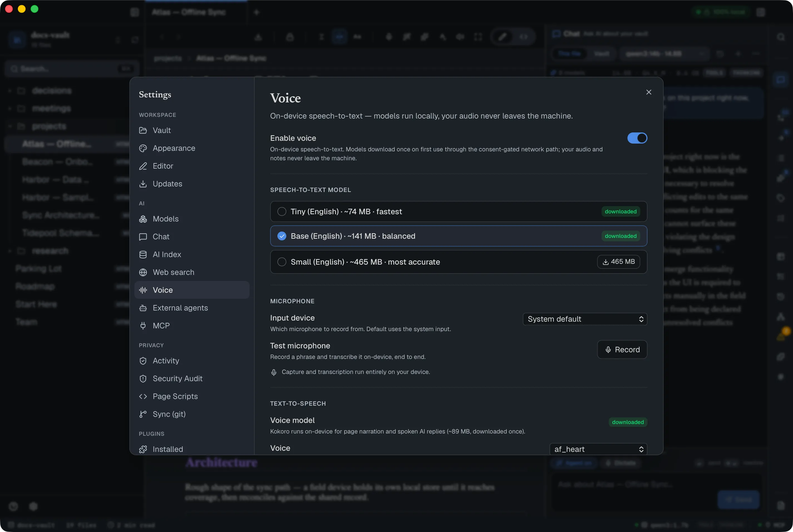Click the Page Scripts code icon
The image size is (793, 532).
(x=143, y=396)
